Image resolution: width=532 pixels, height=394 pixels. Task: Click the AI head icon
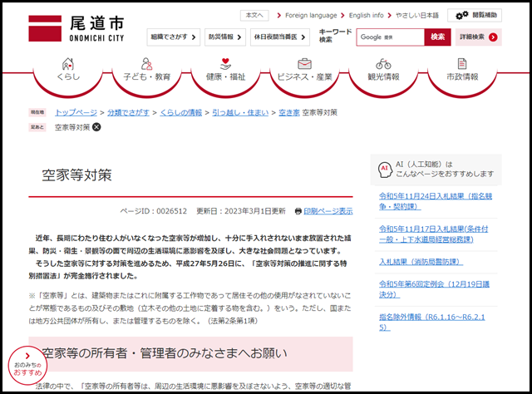pyautogui.click(x=385, y=170)
